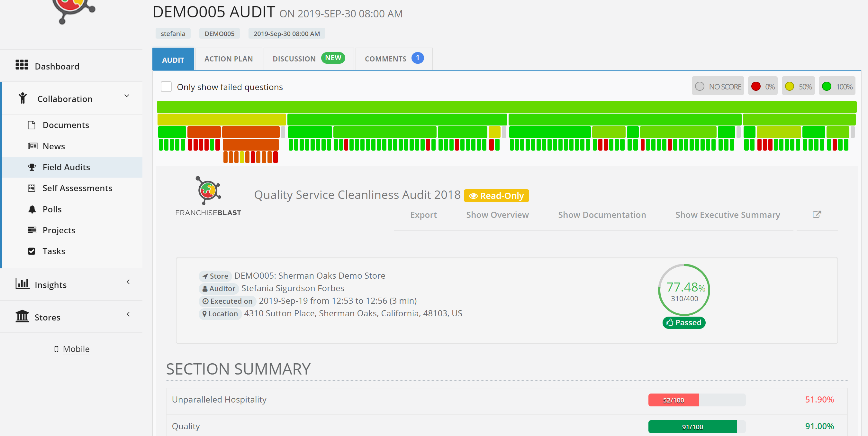Click the open-in-new-window icon beside Executive Summary

tap(817, 214)
